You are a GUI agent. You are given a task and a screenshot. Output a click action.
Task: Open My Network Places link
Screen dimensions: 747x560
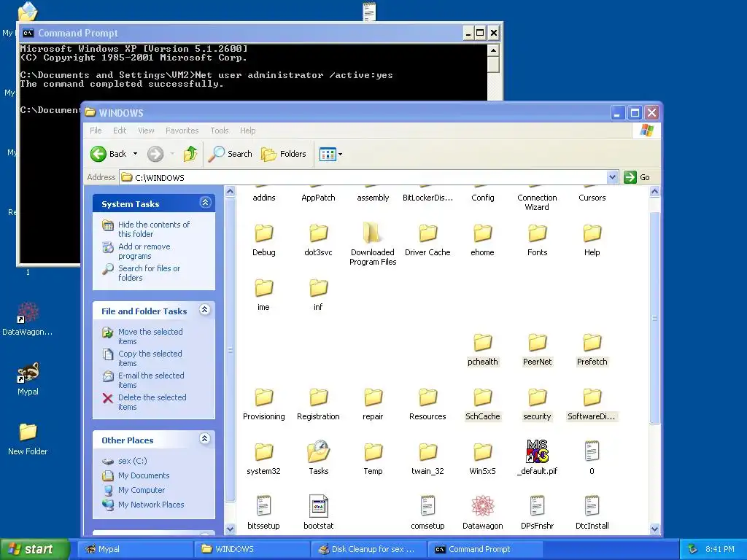click(151, 505)
